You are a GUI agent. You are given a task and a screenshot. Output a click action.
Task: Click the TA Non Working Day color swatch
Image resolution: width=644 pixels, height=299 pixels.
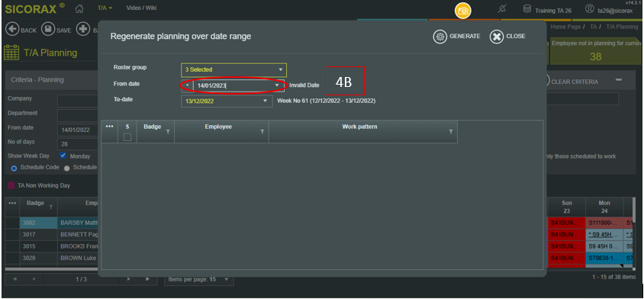tap(11, 185)
